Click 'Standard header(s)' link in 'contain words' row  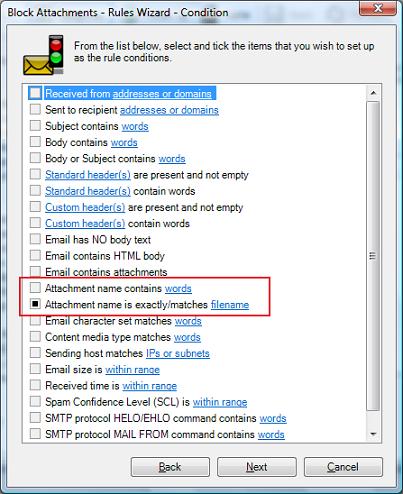click(88, 191)
